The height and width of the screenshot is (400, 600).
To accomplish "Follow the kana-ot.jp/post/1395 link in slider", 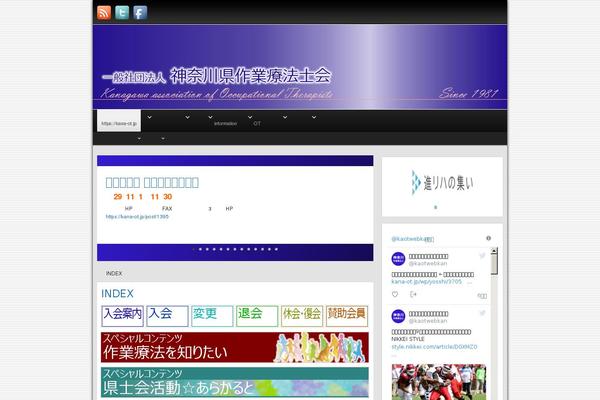I will [x=137, y=217].
